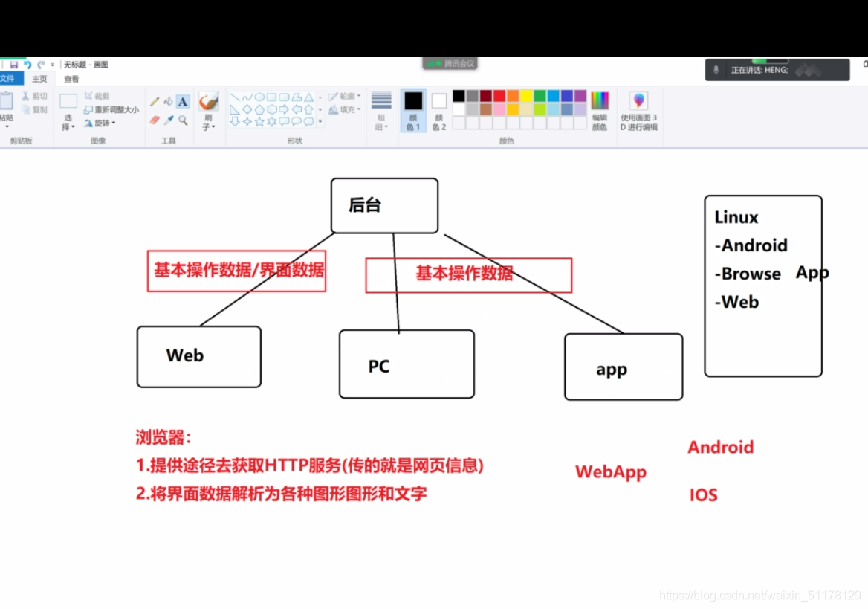The image size is (868, 609).
Task: Select the Rectangle shape
Action: point(271,97)
